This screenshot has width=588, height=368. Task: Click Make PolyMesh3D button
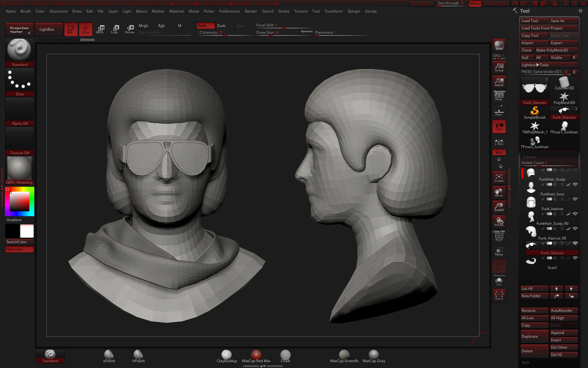[x=556, y=50]
